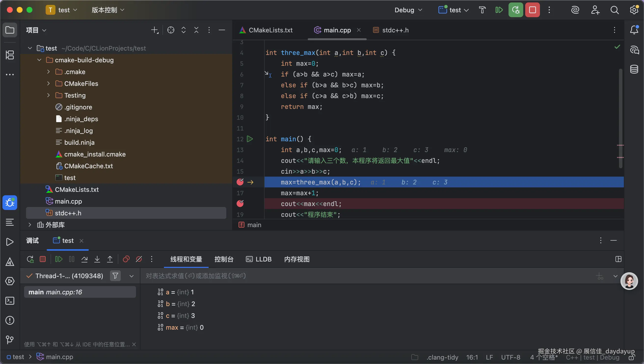Click the Resume Program button in debug panel
The width and height of the screenshot is (644, 364).
coord(58,259)
